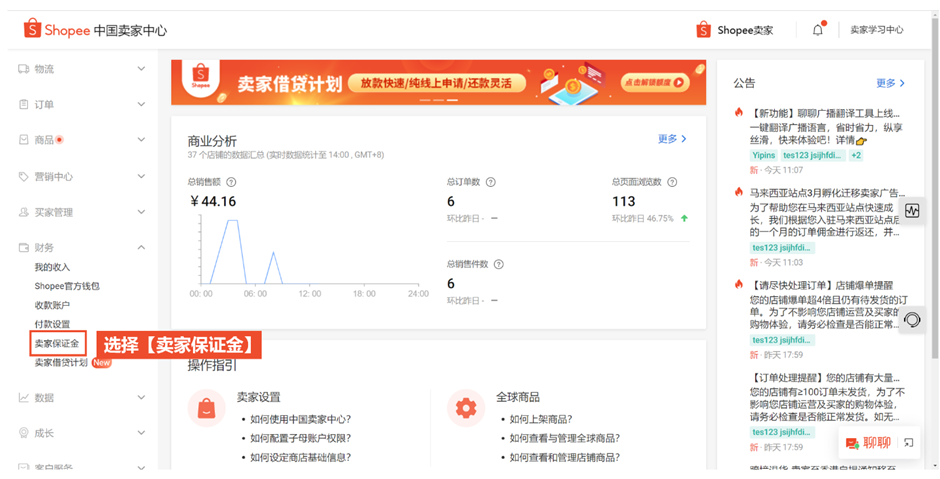Screen dimensions: 940x479
Task: Open 【新功能】聊聊广播翻译工具上线 announcement
Action: (825, 113)
